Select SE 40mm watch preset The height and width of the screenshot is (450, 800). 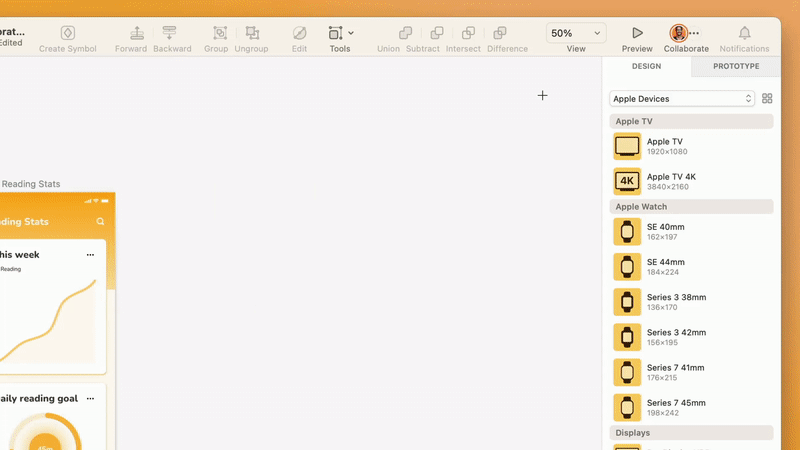click(x=691, y=232)
